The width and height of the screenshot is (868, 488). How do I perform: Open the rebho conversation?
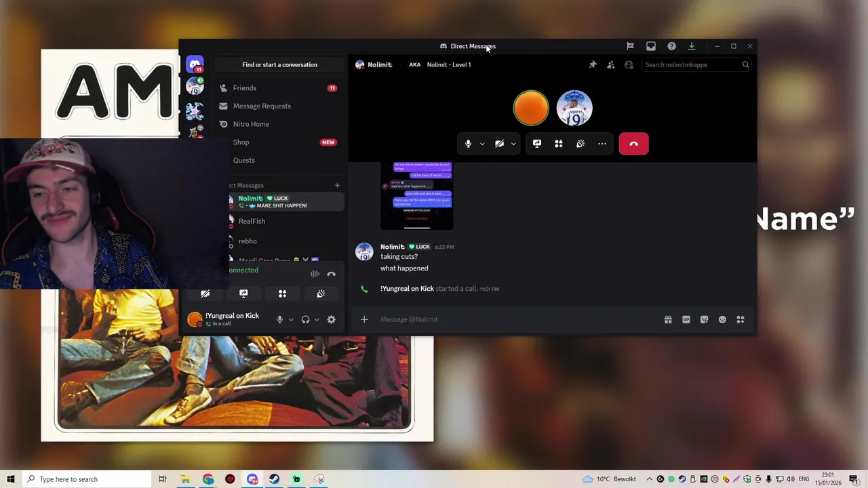pos(285,241)
